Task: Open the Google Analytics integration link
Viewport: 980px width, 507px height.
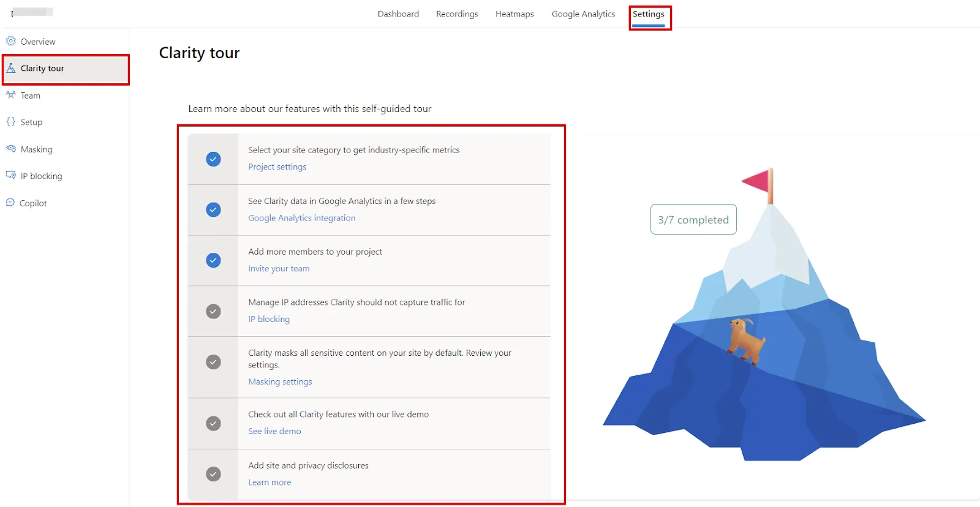Action: coord(302,218)
